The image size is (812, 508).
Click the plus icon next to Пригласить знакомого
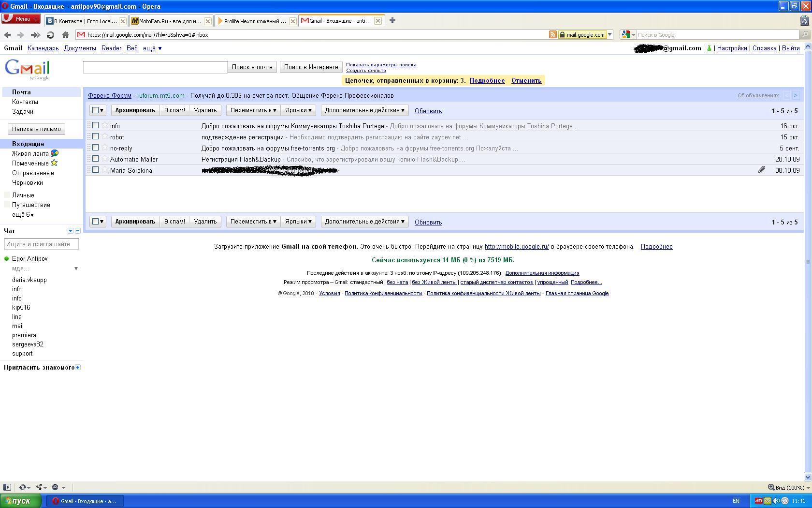78,367
